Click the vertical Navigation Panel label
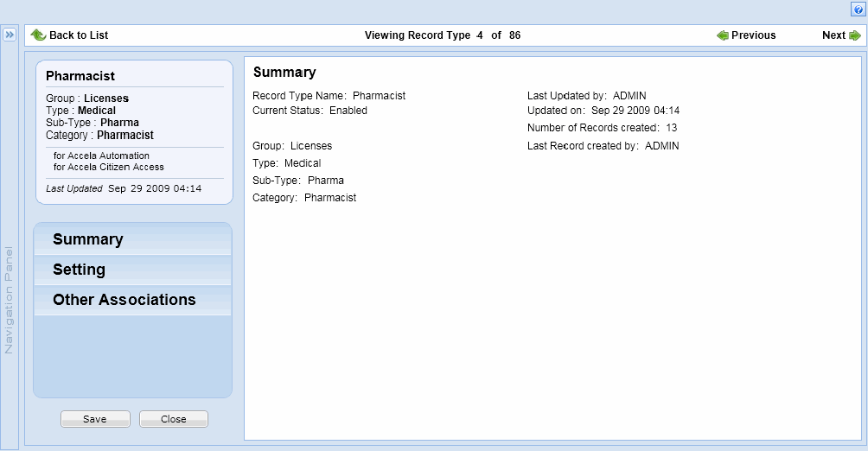 point(10,300)
